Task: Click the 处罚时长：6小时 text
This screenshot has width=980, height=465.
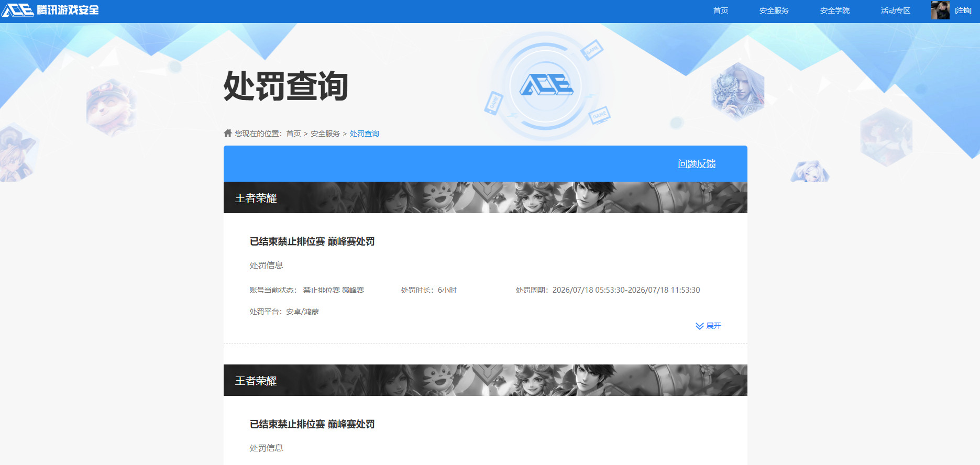Action: tap(428, 290)
